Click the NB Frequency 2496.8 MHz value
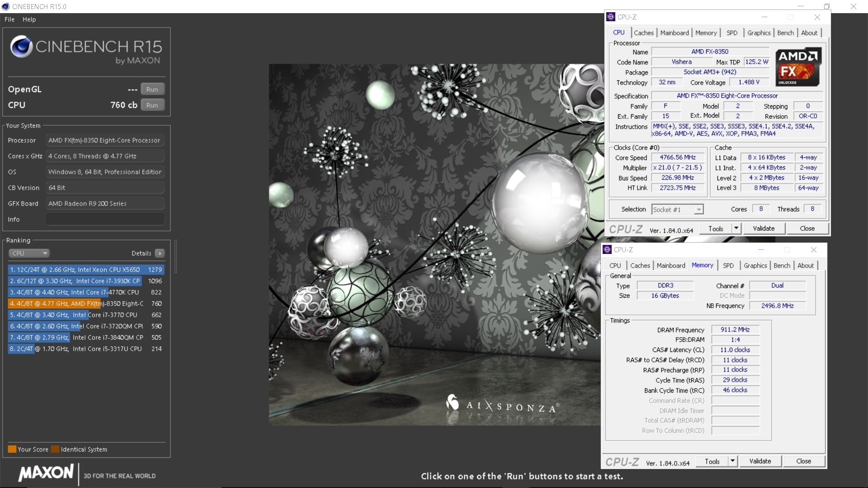This screenshot has height=488, width=868. (x=778, y=306)
